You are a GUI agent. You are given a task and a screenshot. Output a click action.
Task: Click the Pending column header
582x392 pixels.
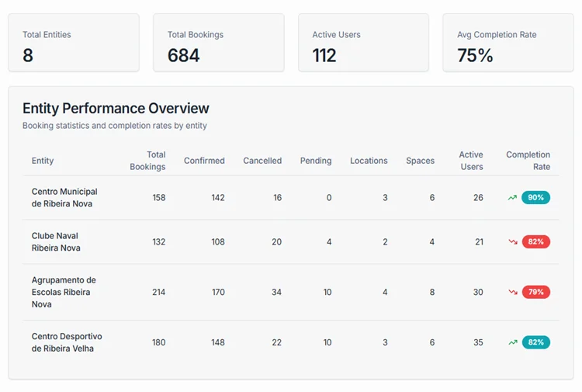316,161
